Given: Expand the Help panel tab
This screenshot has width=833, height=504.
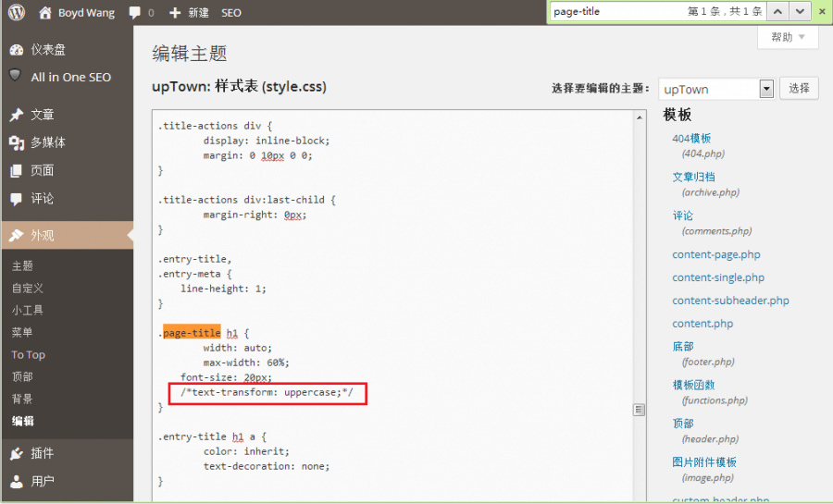Looking at the screenshot, I should click(x=788, y=37).
